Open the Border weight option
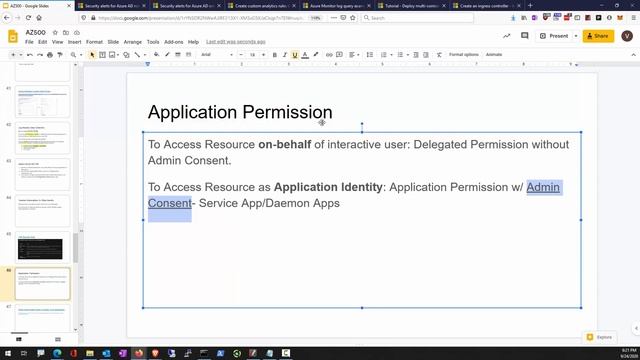This screenshot has height=360, width=640. (178, 55)
